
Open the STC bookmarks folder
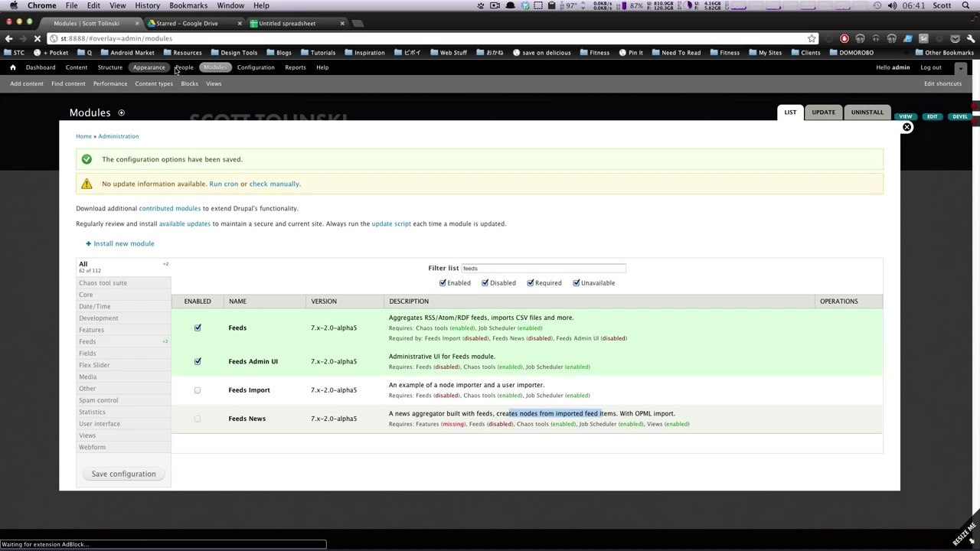15,53
